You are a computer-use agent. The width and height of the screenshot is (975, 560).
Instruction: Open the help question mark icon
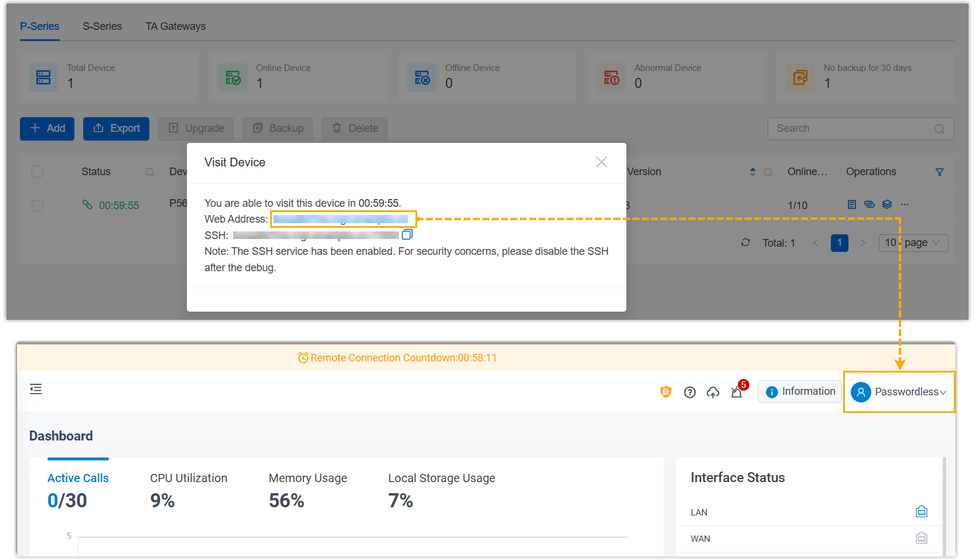[x=690, y=392]
